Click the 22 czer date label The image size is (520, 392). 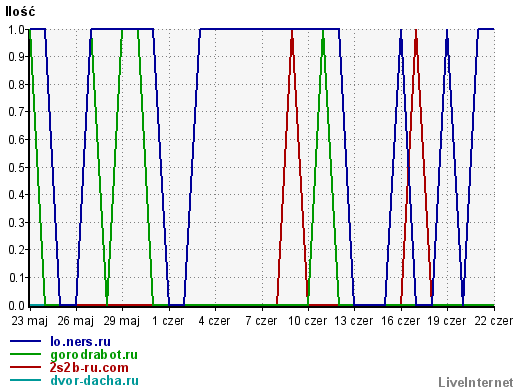(493, 321)
